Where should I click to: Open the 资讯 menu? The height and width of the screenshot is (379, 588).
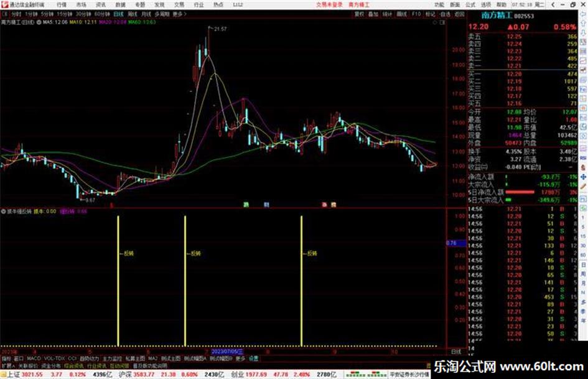[x=101, y=4]
